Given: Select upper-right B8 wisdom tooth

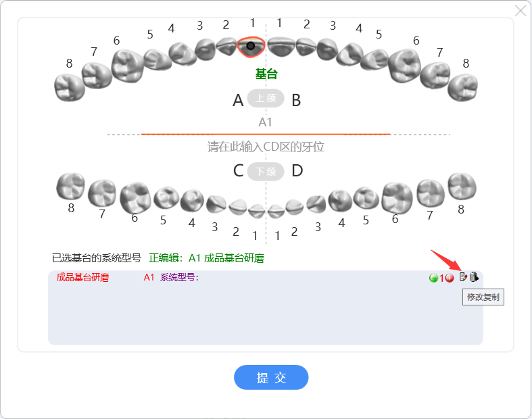Looking at the screenshot, I should tap(462, 88).
